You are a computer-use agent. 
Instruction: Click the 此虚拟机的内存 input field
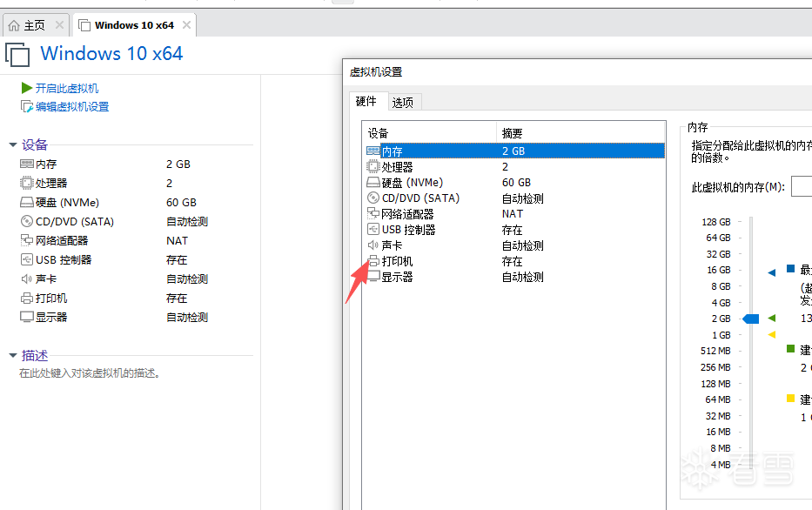tap(802, 187)
